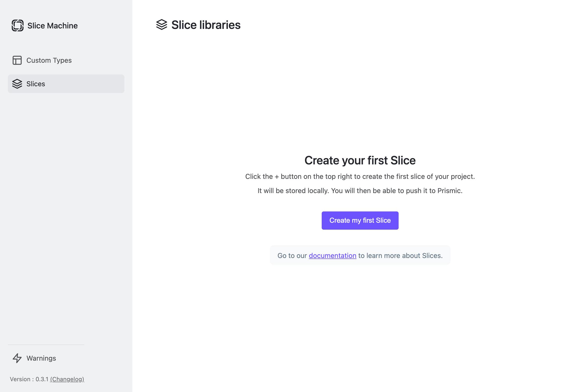Click the version 0.3.1 text
Screen dimensions: 588x392
pos(30,379)
